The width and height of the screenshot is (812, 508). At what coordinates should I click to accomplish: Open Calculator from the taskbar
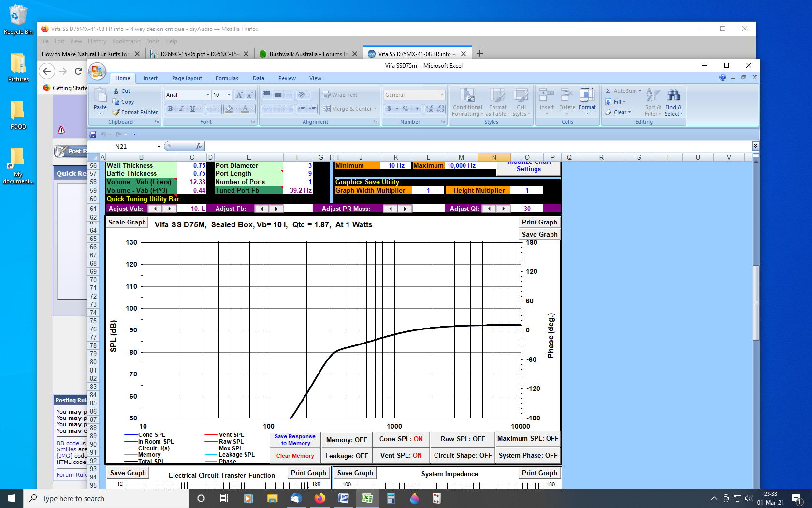[x=391, y=498]
